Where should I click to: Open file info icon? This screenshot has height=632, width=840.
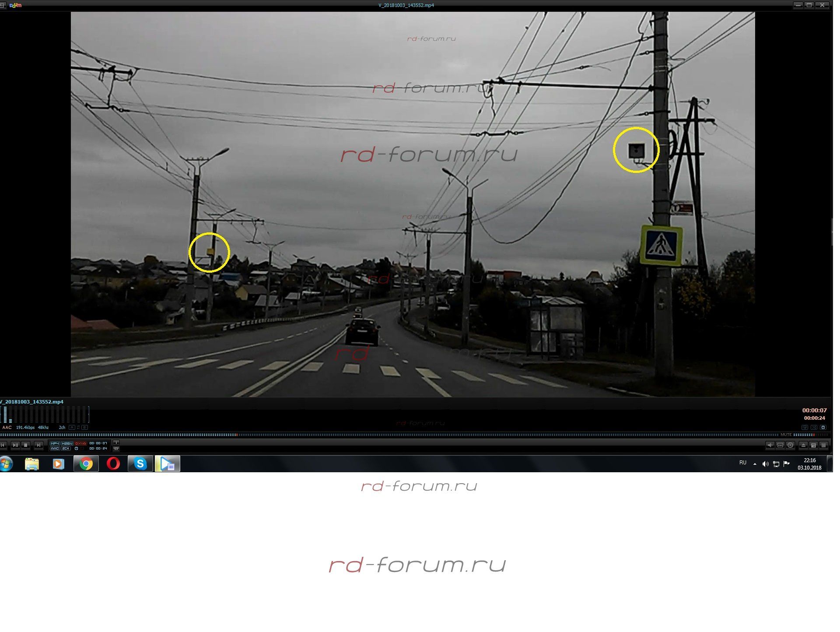tap(116, 442)
